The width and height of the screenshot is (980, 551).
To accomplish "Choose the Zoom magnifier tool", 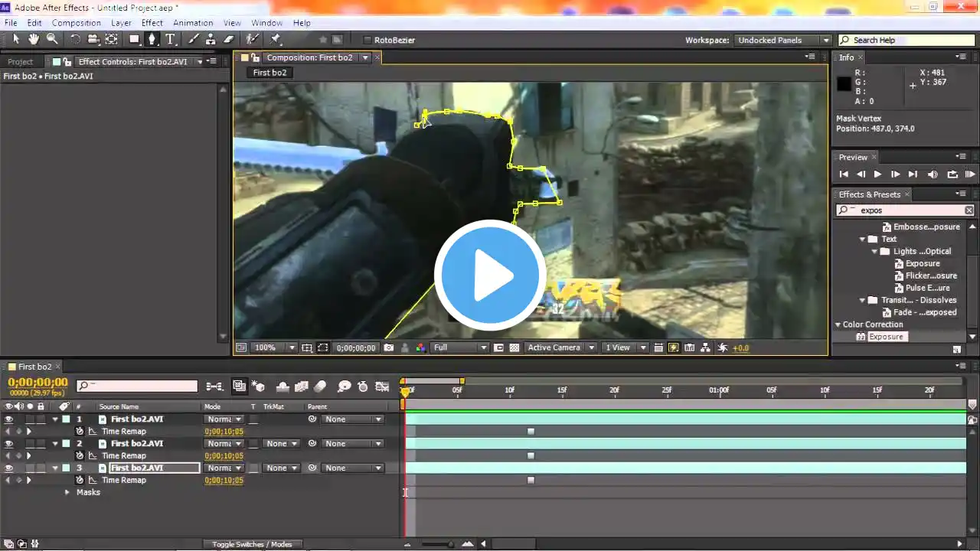I will pyautogui.click(x=52, y=39).
